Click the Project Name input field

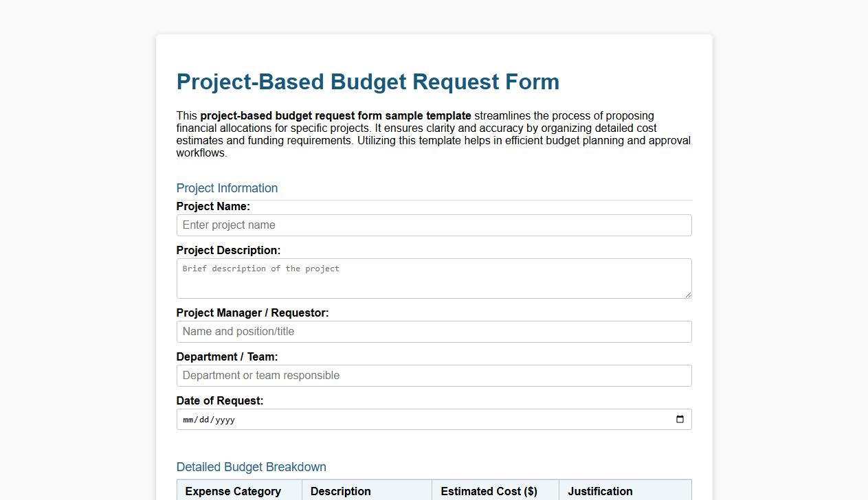[434, 225]
